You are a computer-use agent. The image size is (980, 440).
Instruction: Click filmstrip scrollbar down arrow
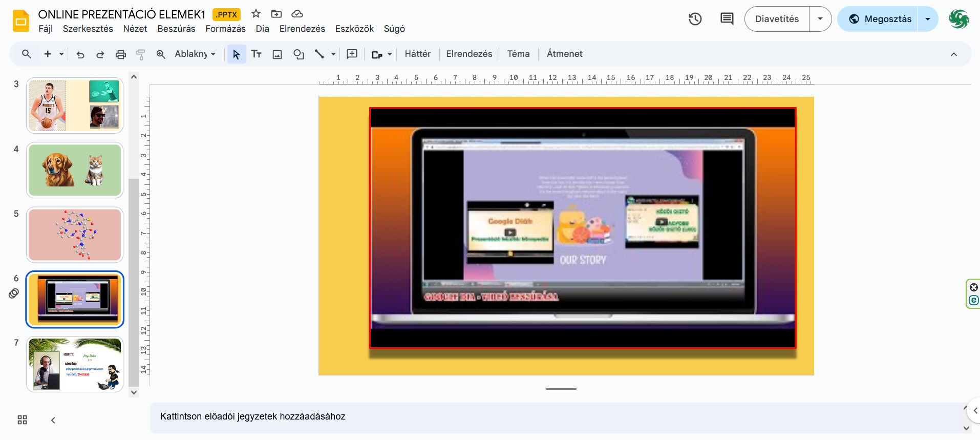pos(134,392)
